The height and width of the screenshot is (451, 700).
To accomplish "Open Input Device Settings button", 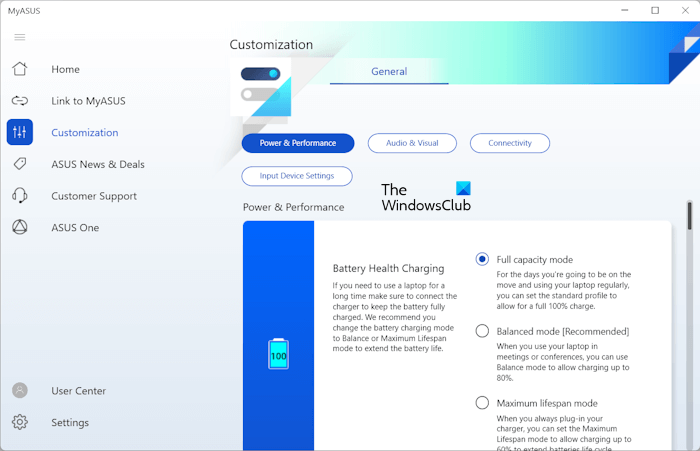I will [x=297, y=176].
